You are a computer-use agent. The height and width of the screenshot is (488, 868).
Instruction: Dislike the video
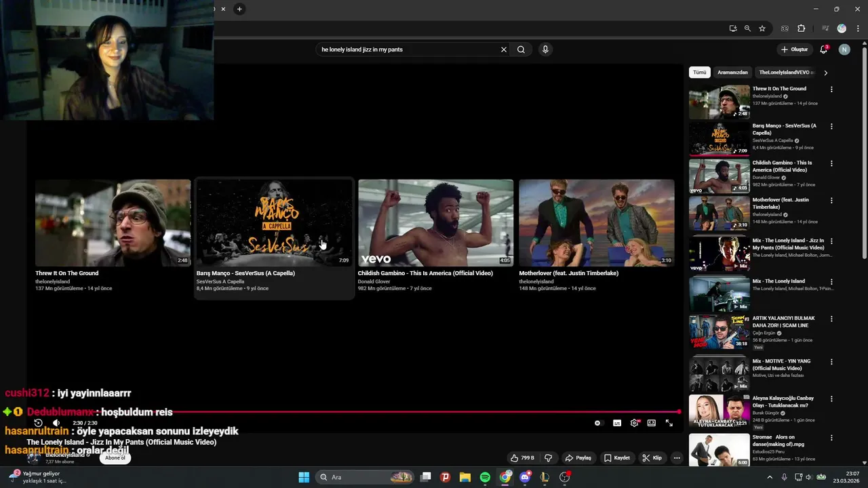click(549, 458)
